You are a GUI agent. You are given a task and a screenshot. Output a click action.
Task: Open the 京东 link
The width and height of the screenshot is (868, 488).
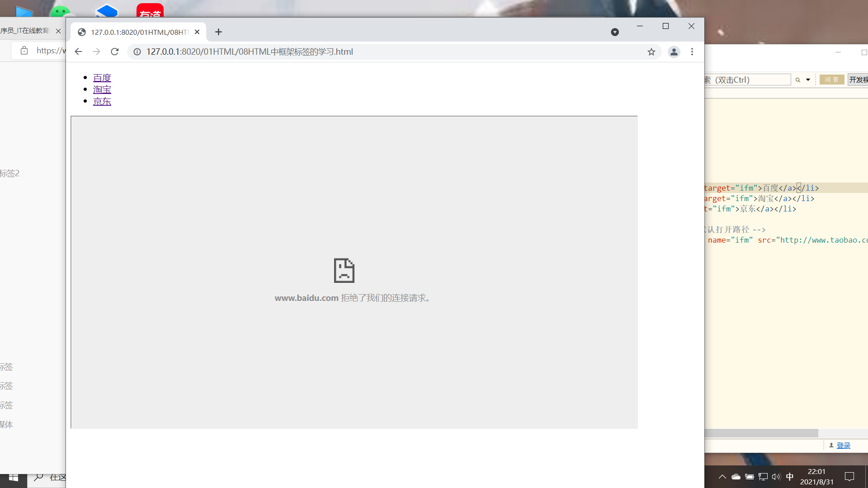[102, 101]
